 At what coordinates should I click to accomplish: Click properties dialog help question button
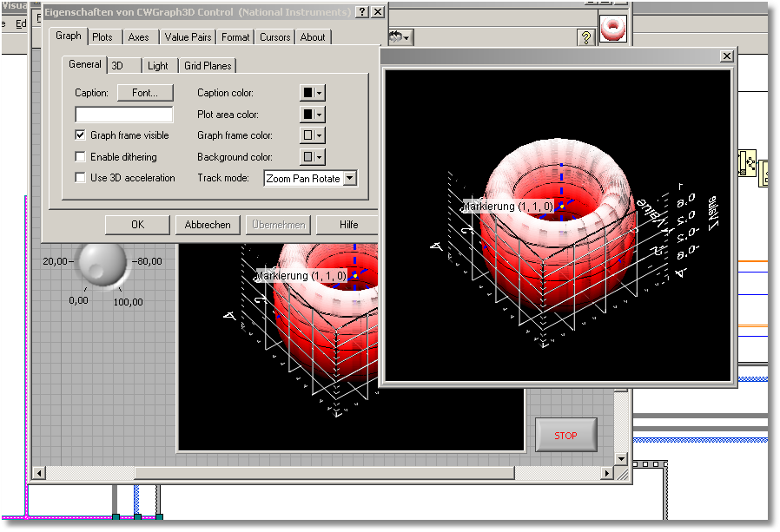(362, 12)
